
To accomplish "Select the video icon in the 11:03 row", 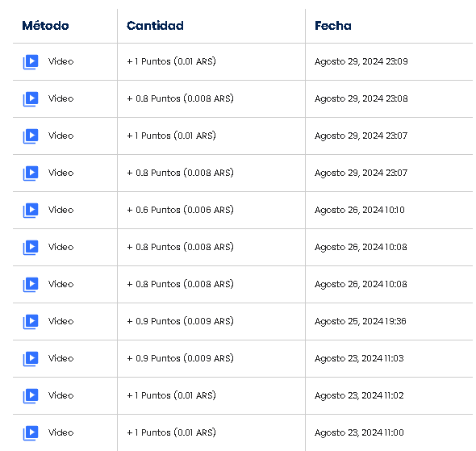I will tap(31, 359).
